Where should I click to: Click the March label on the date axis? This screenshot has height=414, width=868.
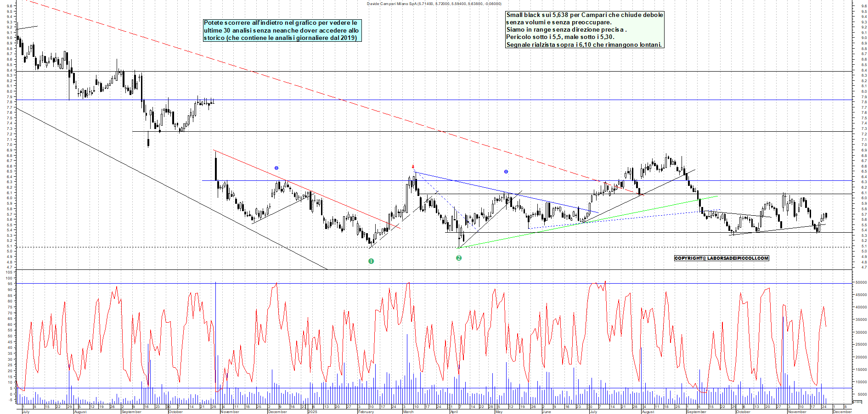click(x=408, y=412)
